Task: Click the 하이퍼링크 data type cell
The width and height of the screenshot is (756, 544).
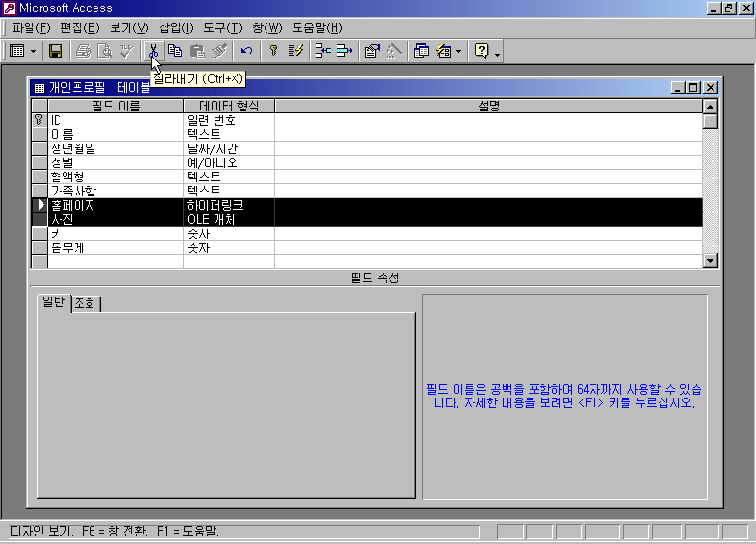Action: [229, 205]
